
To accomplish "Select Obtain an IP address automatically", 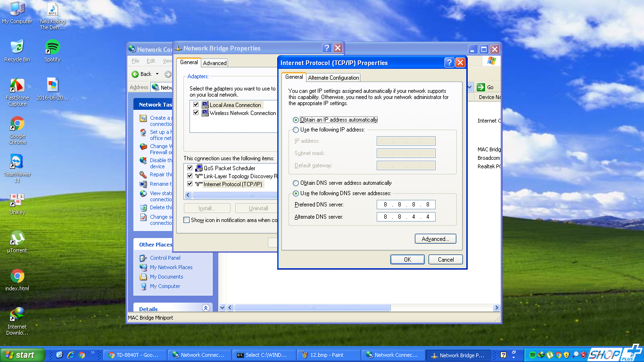I will 296,120.
